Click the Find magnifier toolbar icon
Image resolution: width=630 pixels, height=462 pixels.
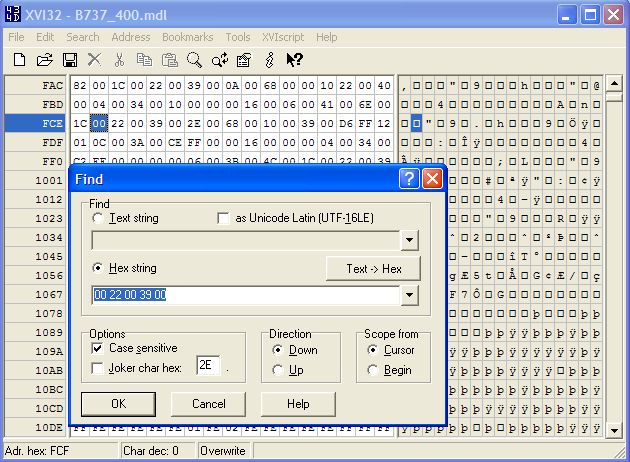tap(195, 60)
